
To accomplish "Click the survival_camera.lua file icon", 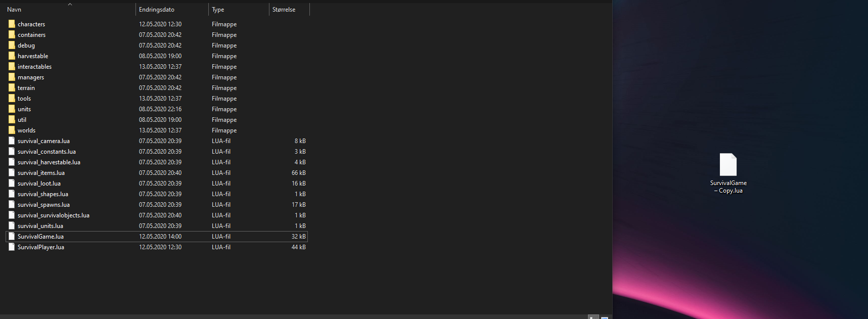I will click(12, 141).
